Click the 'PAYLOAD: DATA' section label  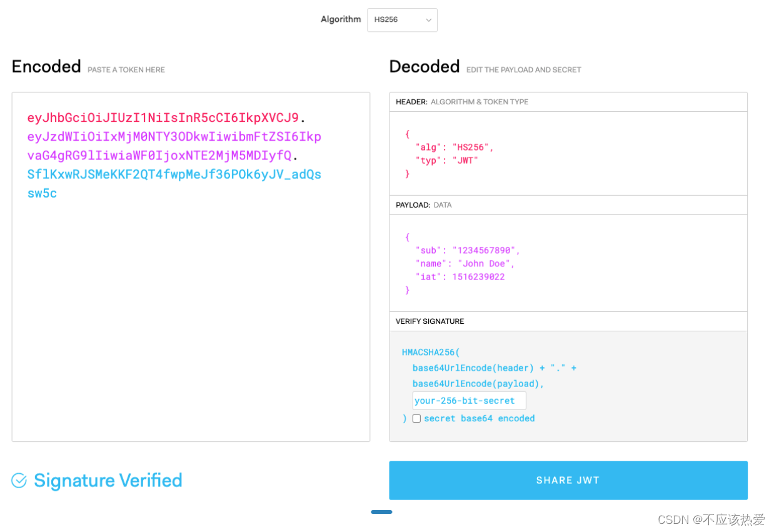point(424,205)
